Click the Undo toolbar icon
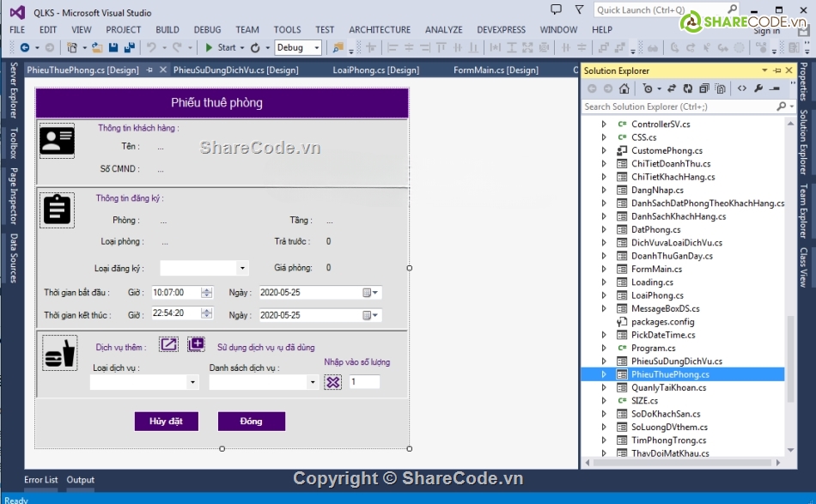This screenshot has height=504, width=816. (x=151, y=48)
